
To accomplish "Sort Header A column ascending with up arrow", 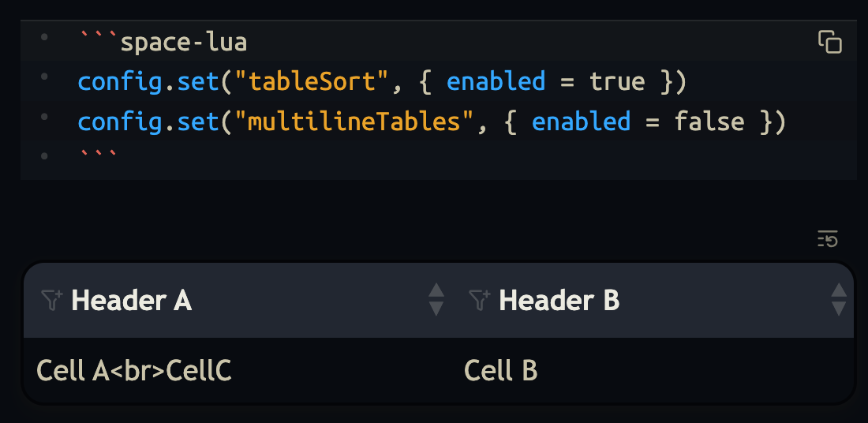I will 436,292.
